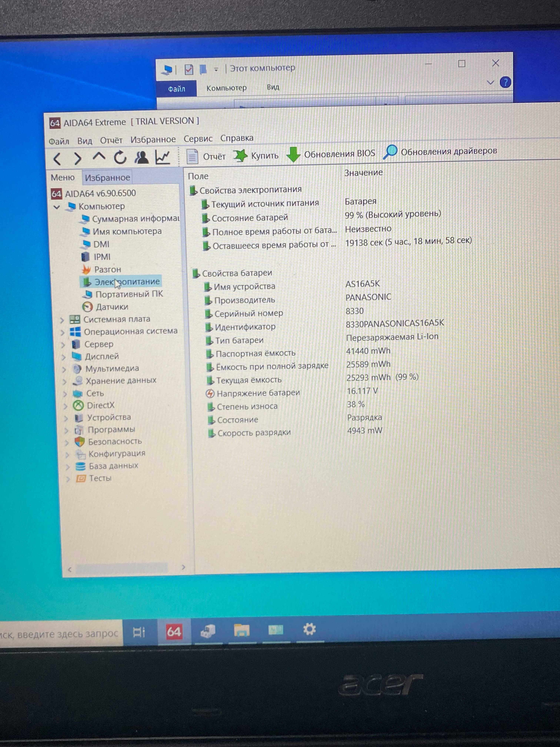Click the help icon in Этот компьютер window
Viewport: 560px width, 747px height.
click(505, 82)
